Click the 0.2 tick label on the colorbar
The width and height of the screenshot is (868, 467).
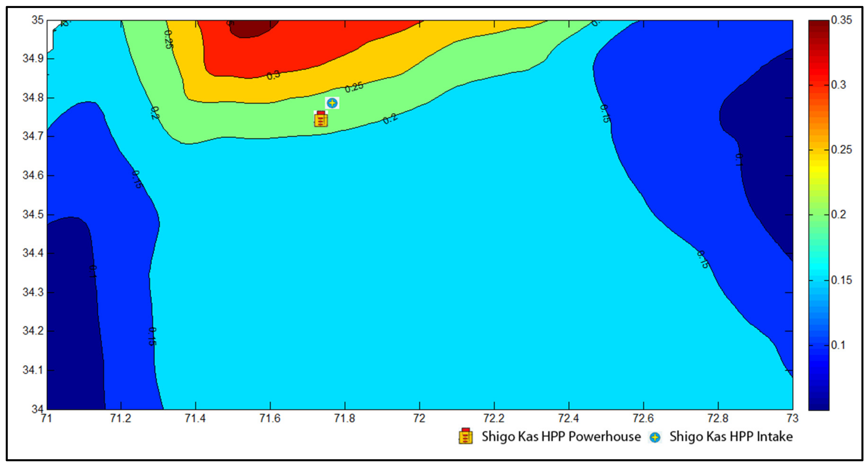[838, 215]
